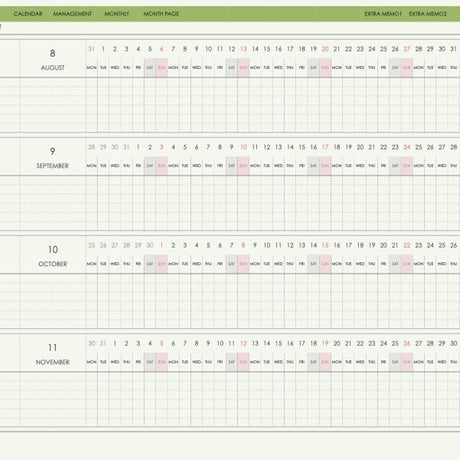Open EXTRA MEMO2 tab
The image size is (460, 460).
428,14
